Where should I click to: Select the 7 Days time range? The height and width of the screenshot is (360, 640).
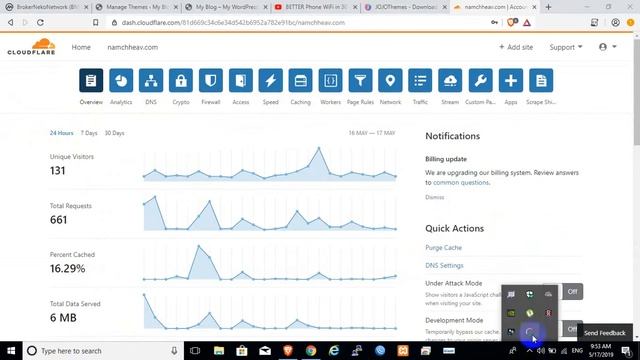(89, 133)
